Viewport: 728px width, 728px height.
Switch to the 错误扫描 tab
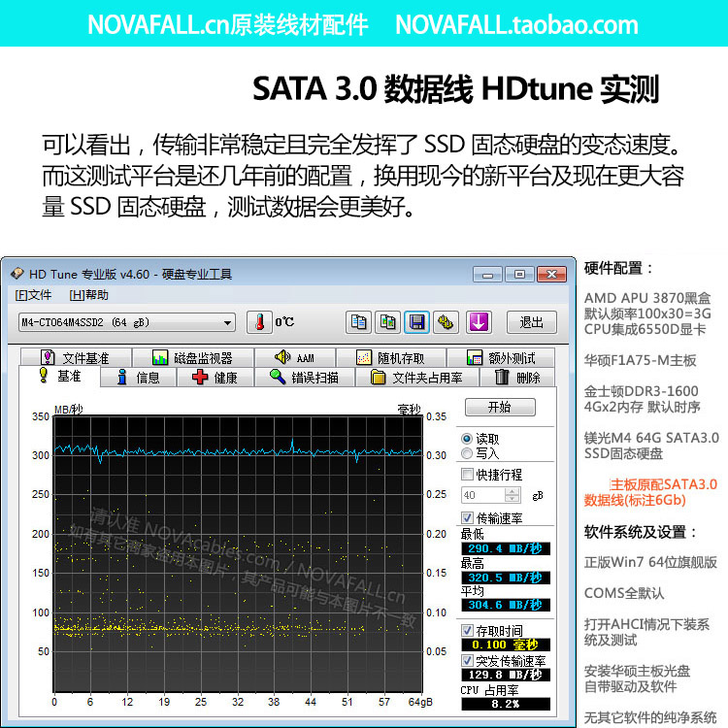pyautogui.click(x=305, y=378)
